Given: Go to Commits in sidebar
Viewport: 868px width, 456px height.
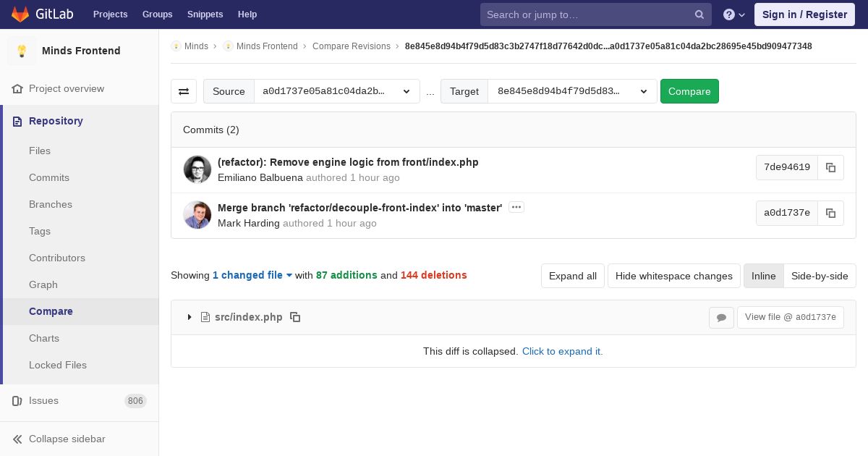Looking at the screenshot, I should pyautogui.click(x=49, y=177).
